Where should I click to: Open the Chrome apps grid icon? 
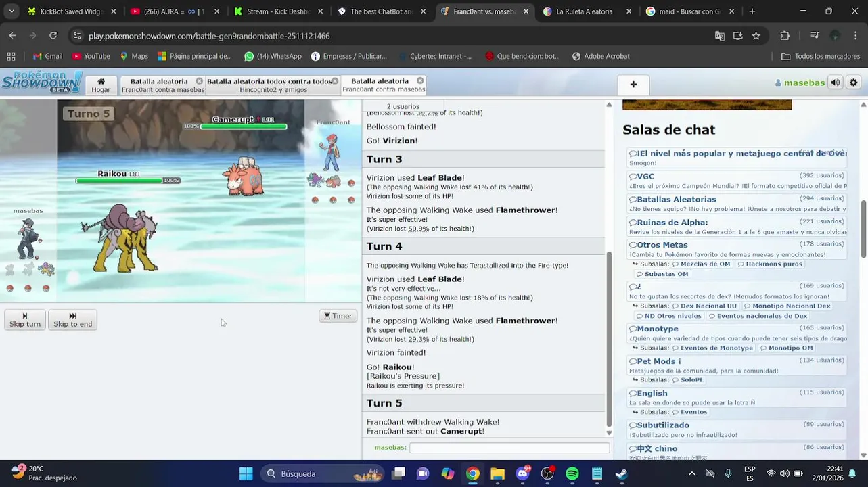coord(11,56)
